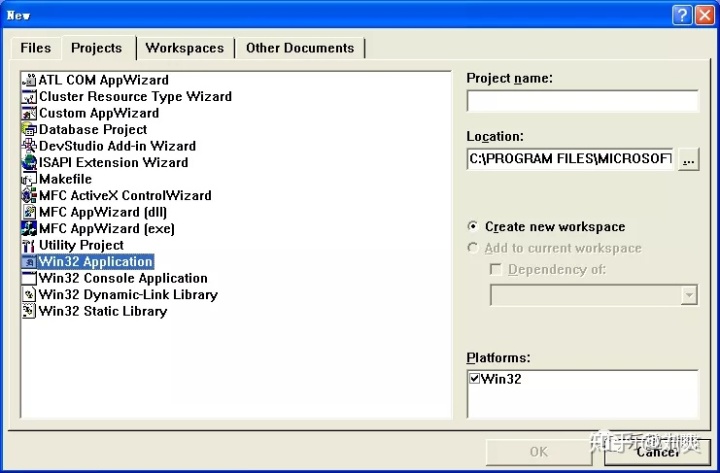This screenshot has width=720, height=473.
Task: Choose Custom AppWizard from the list
Action: point(99,113)
